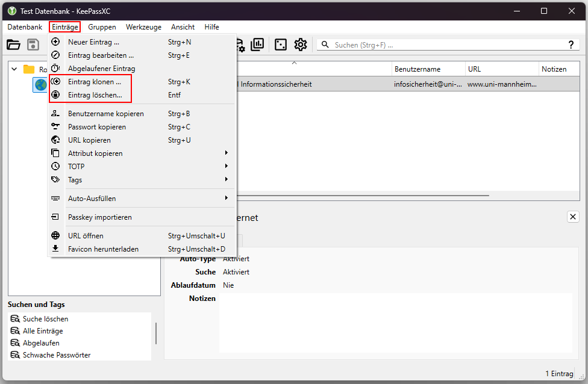Image resolution: width=588 pixels, height=384 pixels.
Task: Click the save database toolbar icon
Action: pos(33,45)
